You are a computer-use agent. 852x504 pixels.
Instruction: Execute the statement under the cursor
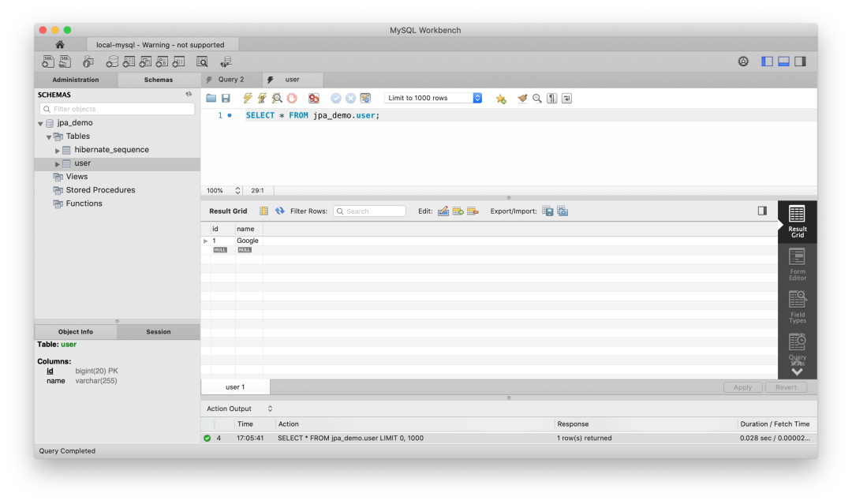[x=263, y=99]
